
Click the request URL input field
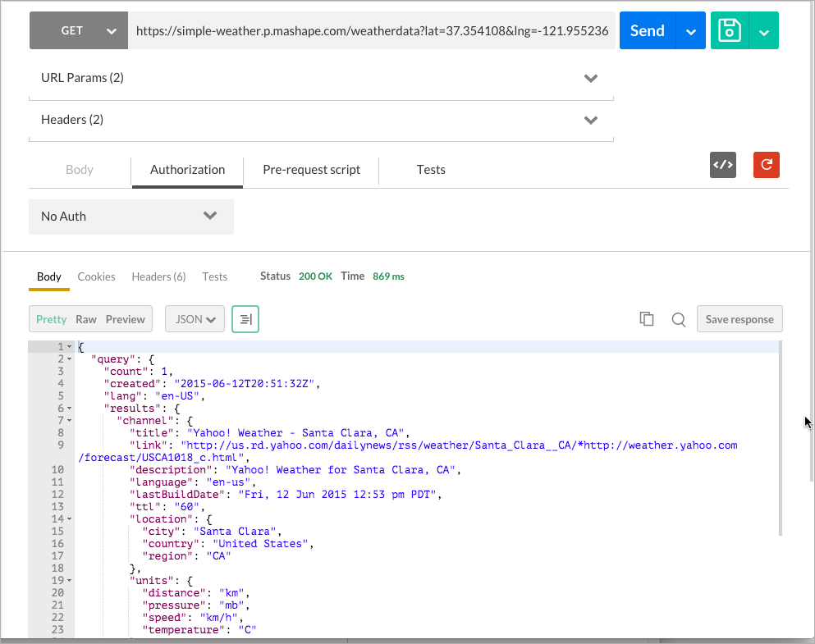(x=371, y=31)
